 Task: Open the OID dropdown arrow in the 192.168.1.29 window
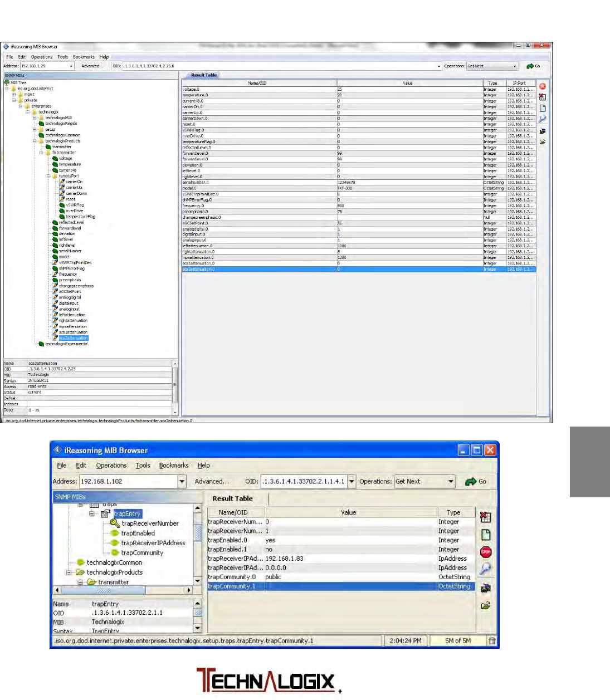(x=439, y=66)
